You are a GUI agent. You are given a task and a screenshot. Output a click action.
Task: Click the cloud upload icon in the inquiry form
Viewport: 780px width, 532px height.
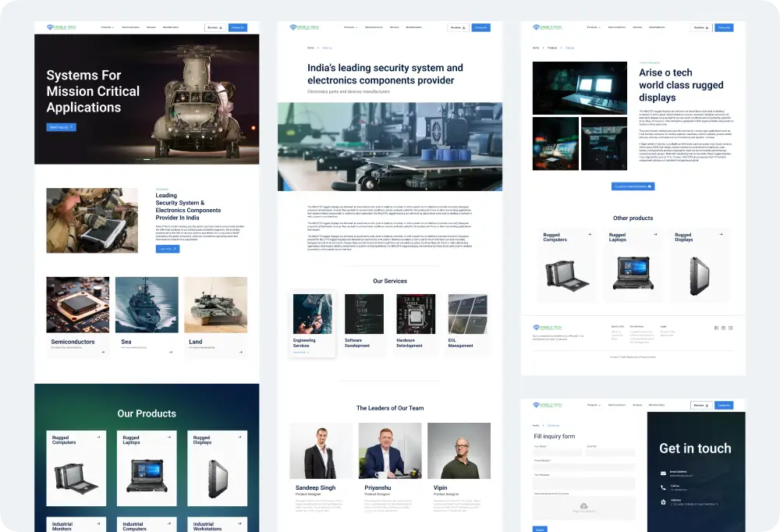tap(584, 505)
